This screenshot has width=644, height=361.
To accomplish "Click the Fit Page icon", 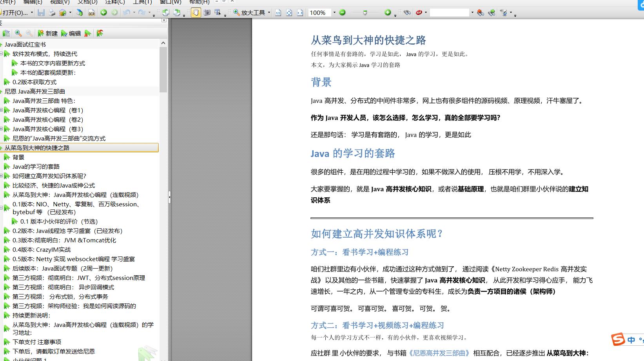I will [x=289, y=13].
